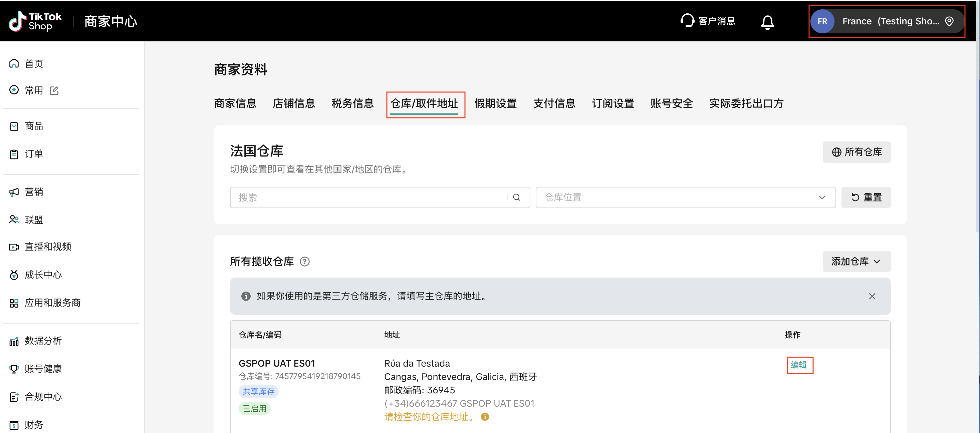Screen dimensions: 980x433
Task: Click the 重置 reset button
Action: pos(866,197)
